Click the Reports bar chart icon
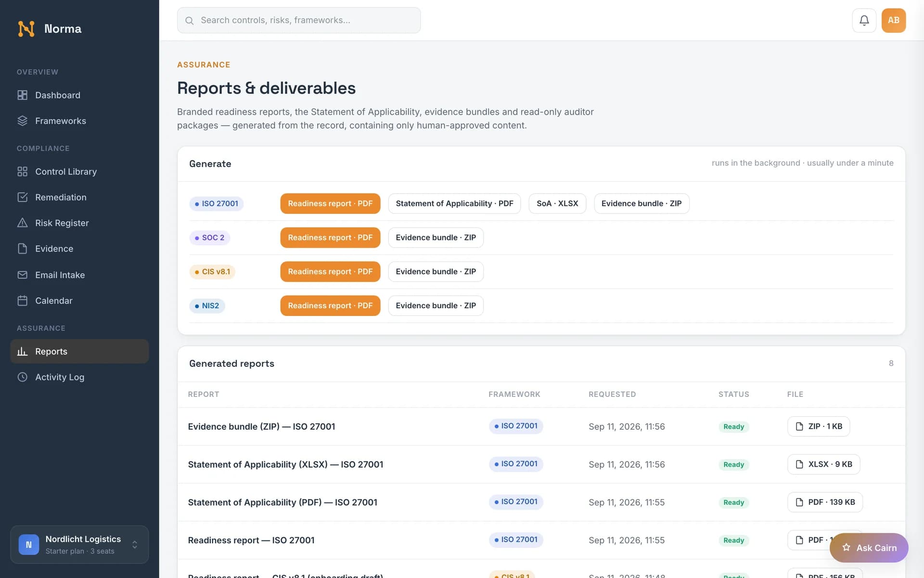The height and width of the screenshot is (578, 924). 22,352
